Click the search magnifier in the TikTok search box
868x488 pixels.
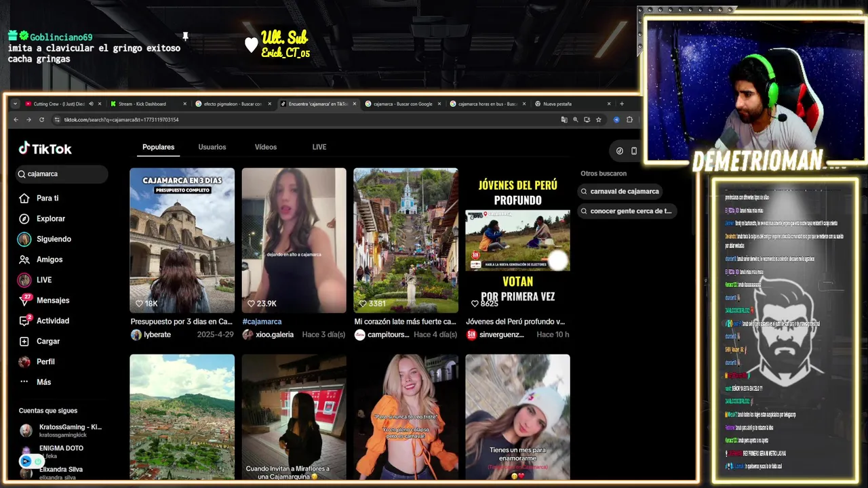[22, 174]
